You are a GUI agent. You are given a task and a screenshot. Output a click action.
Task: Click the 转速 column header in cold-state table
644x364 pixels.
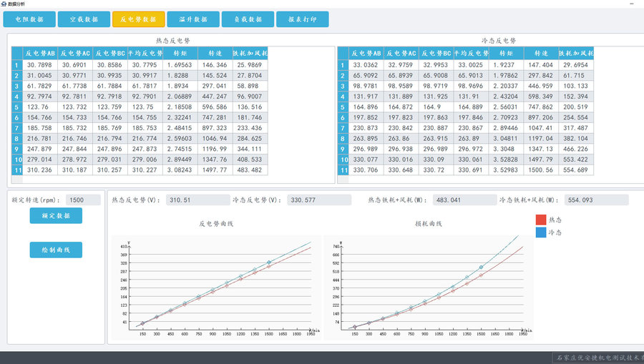[x=540, y=53]
